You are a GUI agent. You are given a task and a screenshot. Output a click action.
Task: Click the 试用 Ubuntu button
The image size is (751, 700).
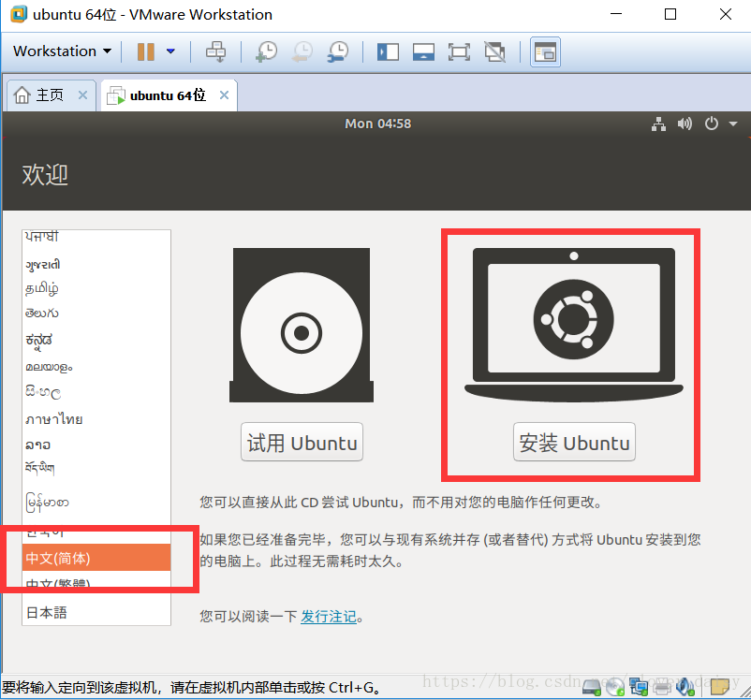302,443
